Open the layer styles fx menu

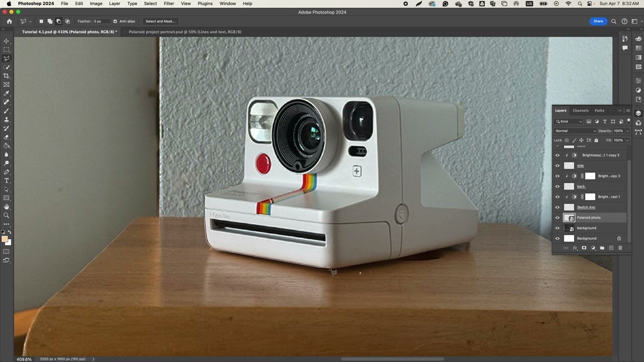[x=575, y=248]
